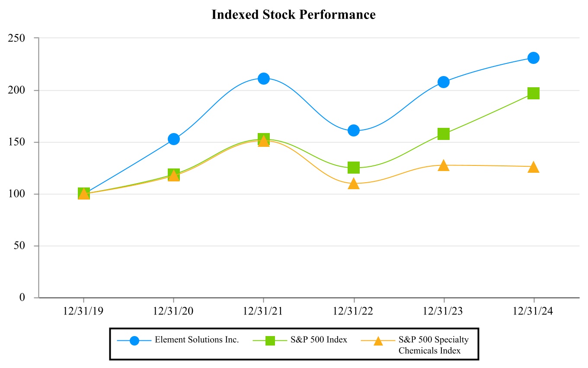Click the Indexed Stock Performance title
Viewport: 588px width, 368px height.
[294, 15]
